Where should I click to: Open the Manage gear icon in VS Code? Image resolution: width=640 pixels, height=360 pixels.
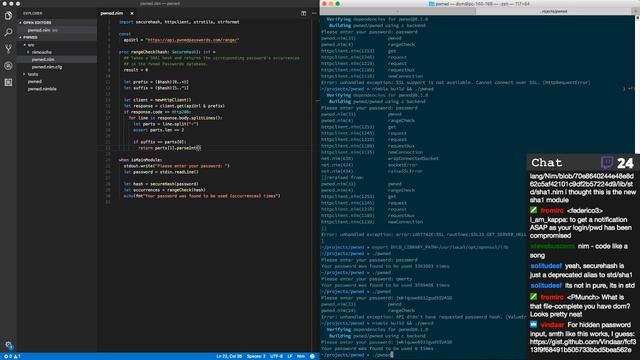9,345
